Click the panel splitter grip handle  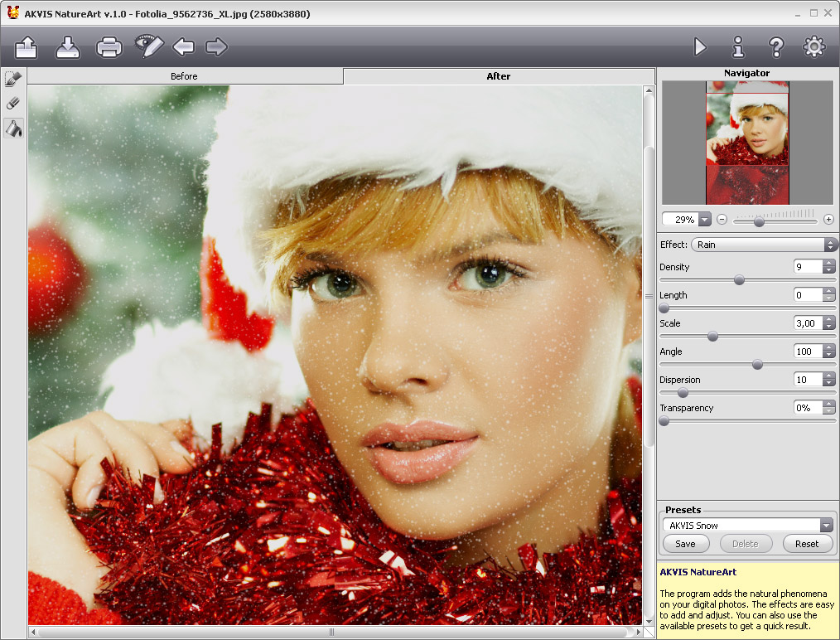click(x=649, y=297)
